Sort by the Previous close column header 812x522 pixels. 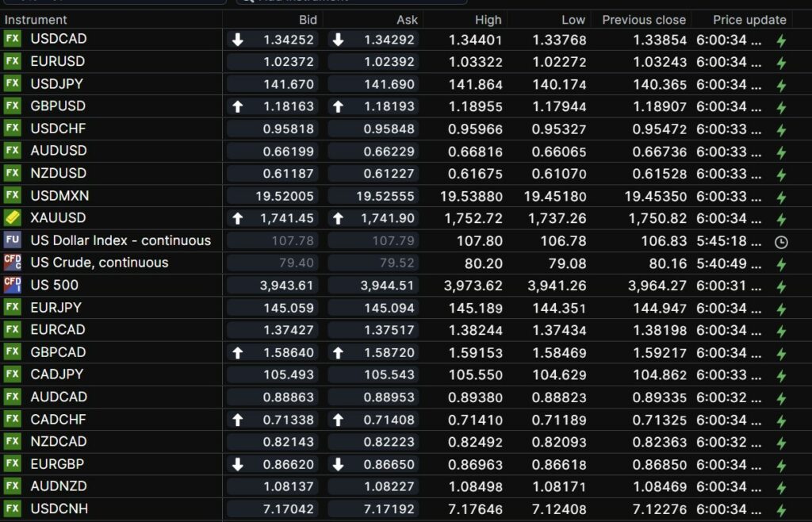643,20
